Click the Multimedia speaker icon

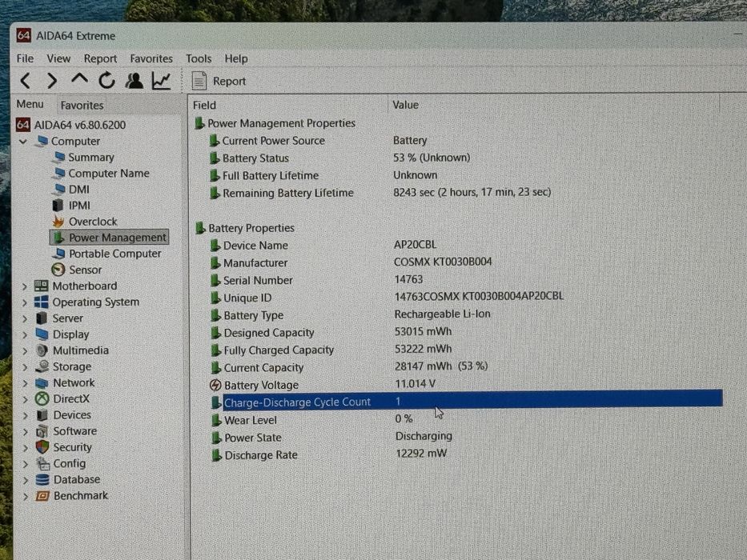pyautogui.click(x=42, y=350)
